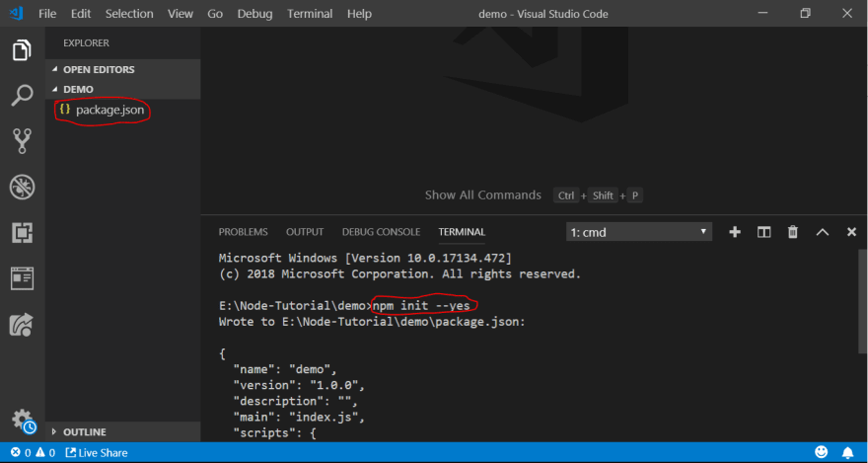868x463 pixels.
Task: Open the window-layout icon below Extensions
Action: (22, 278)
